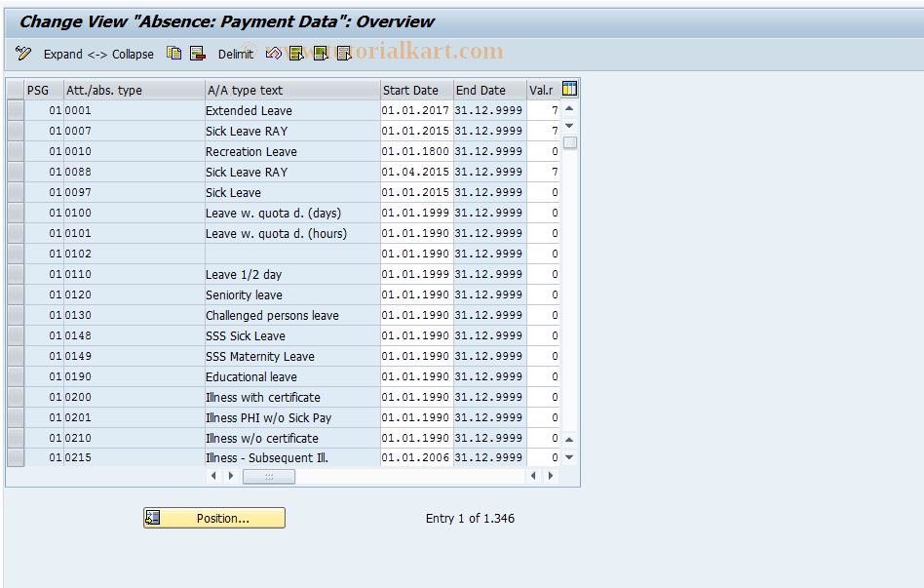The height and width of the screenshot is (588, 924).
Task: Click the attendance type cell 0190
Action: [135, 376]
